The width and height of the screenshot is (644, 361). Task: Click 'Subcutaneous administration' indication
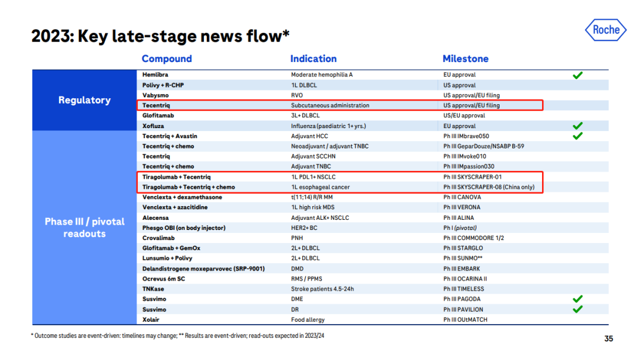pos(330,105)
